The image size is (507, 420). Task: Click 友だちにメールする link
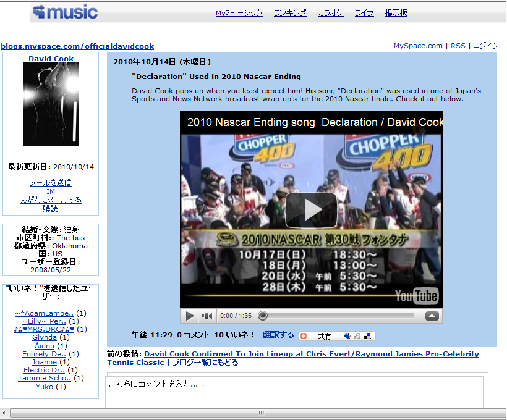coord(51,200)
